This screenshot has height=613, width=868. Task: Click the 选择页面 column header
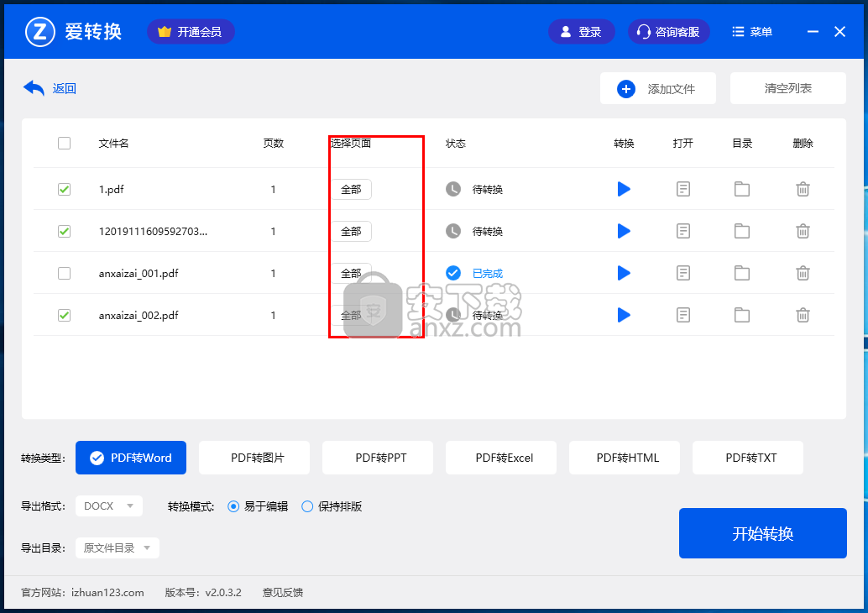pos(351,144)
